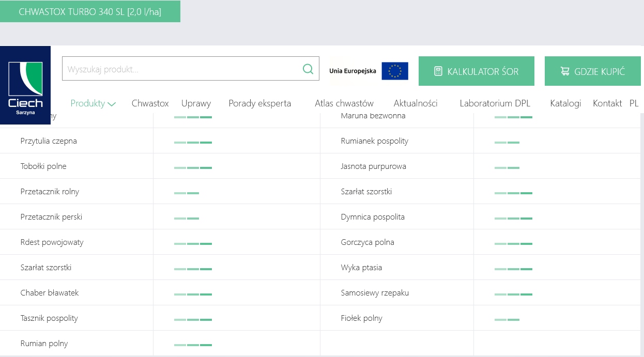Viewport: 644px width, 357px height.
Task: Click the Kalkulator ŚOR button
Action: tap(476, 71)
